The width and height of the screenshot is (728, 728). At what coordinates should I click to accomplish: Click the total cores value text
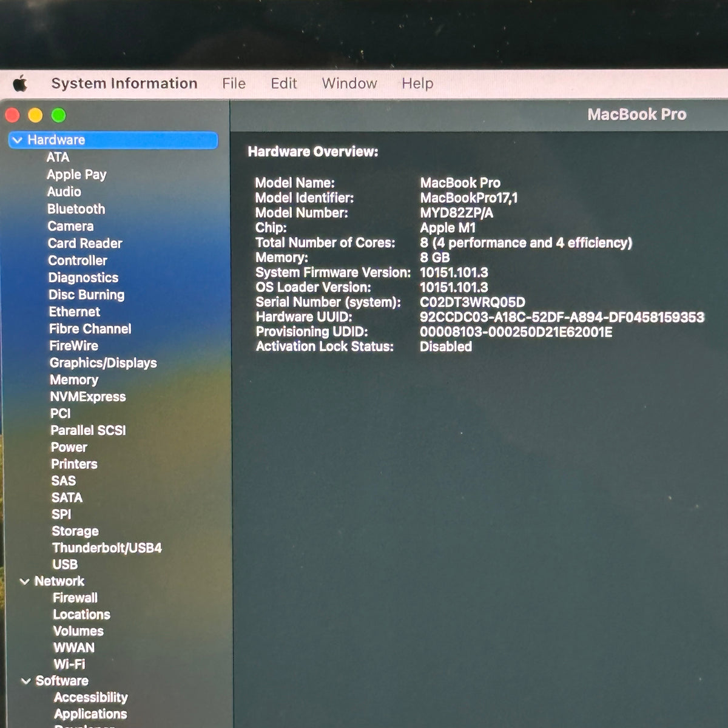click(x=526, y=243)
